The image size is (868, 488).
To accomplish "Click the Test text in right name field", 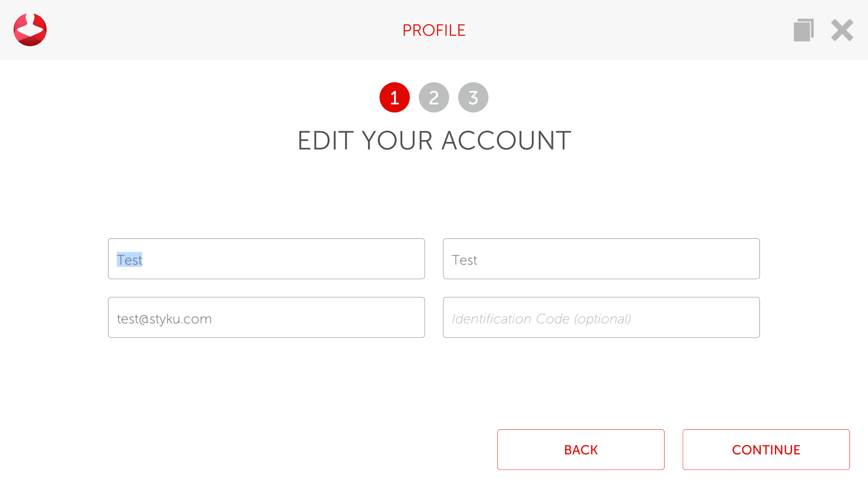I will click(x=464, y=260).
